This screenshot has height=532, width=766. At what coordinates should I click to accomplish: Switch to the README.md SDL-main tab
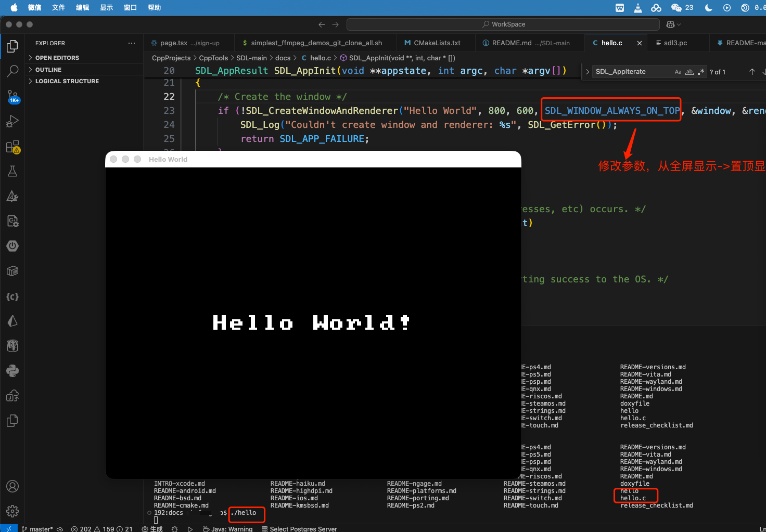(x=530, y=43)
